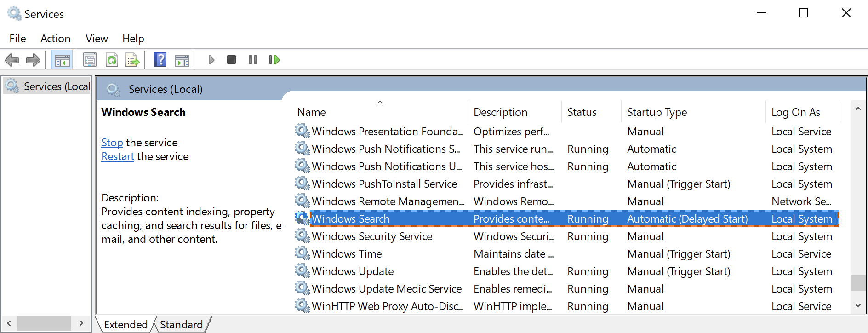
Task: Switch to the Standard tab
Action: [x=182, y=325]
